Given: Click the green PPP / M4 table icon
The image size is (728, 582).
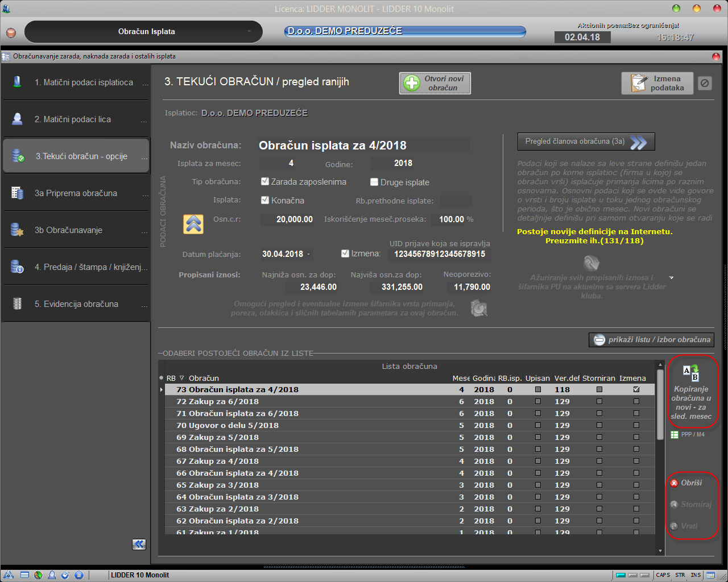Looking at the screenshot, I should pyautogui.click(x=675, y=434).
